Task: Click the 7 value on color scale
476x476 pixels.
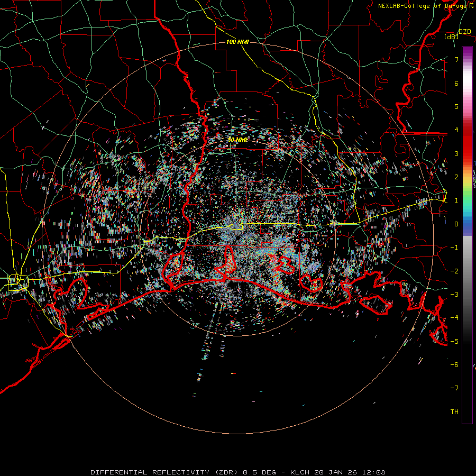Action: (456, 59)
